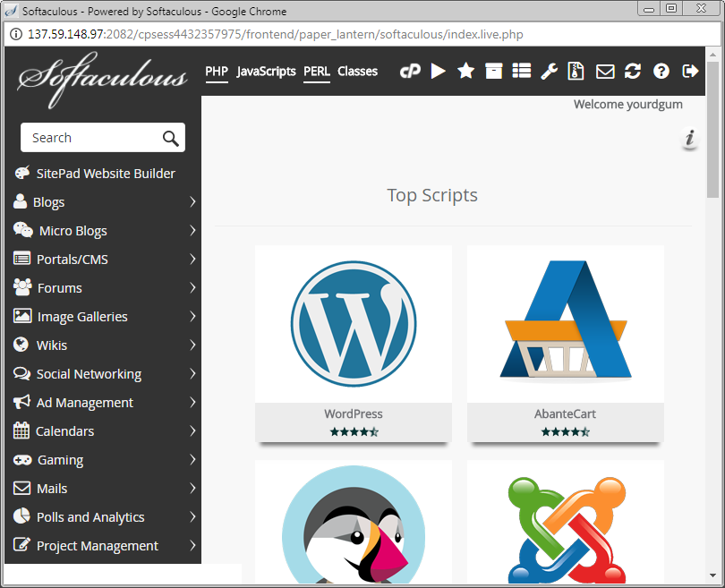Click the Portals/CMS list icon

tap(21, 259)
